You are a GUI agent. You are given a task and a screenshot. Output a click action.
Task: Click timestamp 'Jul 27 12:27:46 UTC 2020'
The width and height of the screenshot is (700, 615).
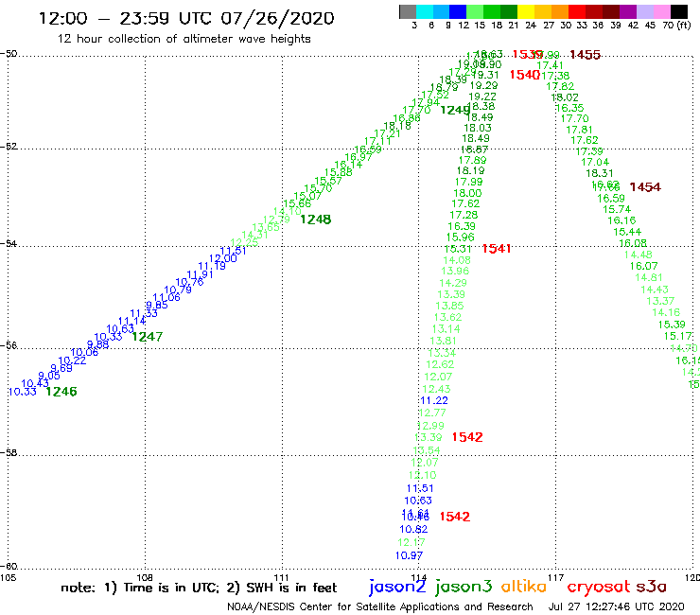616,607
